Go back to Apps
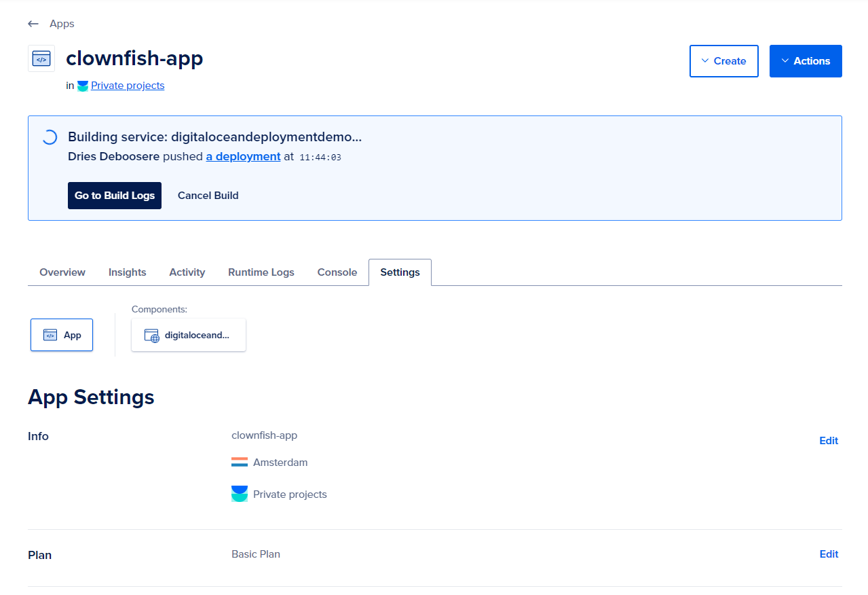 tap(62, 24)
